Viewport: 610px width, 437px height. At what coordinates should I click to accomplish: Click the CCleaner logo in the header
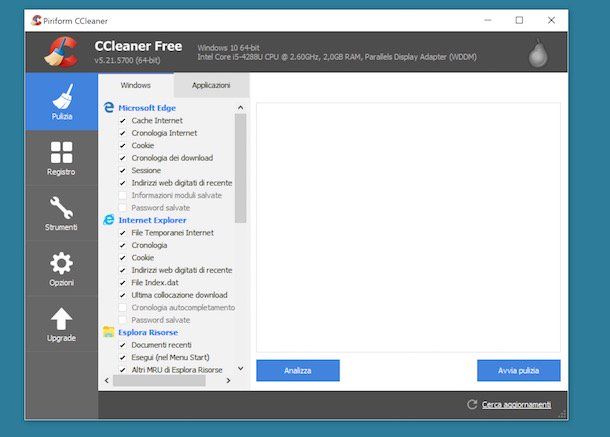click(x=61, y=52)
